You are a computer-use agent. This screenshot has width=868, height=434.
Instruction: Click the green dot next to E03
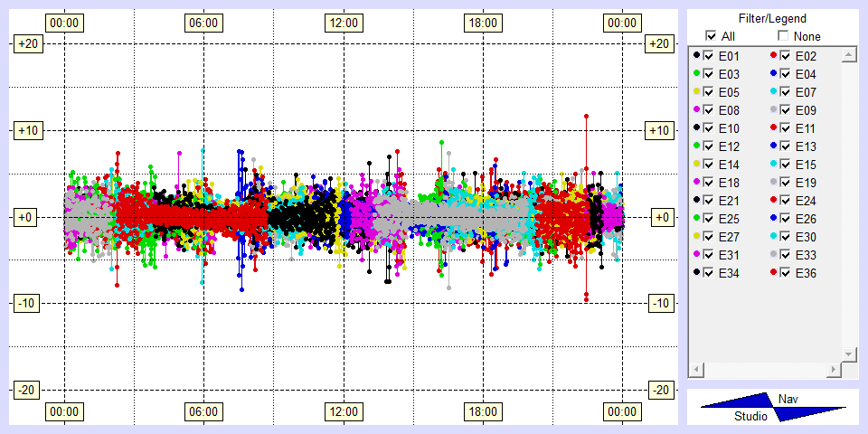click(x=695, y=74)
